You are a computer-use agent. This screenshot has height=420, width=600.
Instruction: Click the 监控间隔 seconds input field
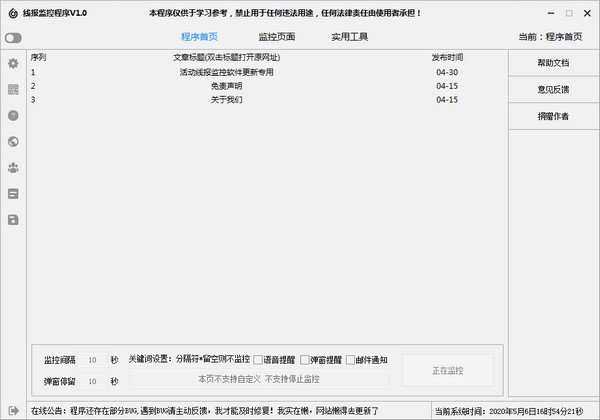[91, 359]
